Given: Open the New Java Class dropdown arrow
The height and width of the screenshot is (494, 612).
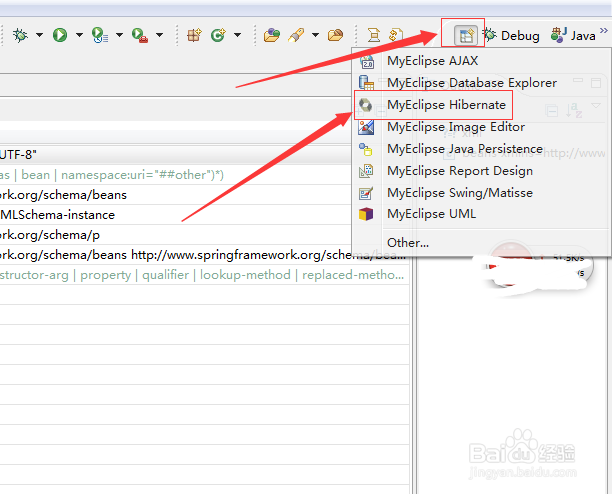Looking at the screenshot, I should [x=237, y=35].
